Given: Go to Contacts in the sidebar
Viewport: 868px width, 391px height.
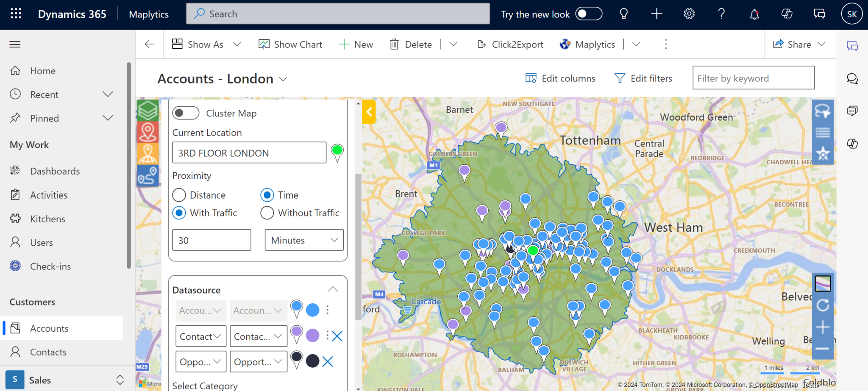Looking at the screenshot, I should (48, 352).
